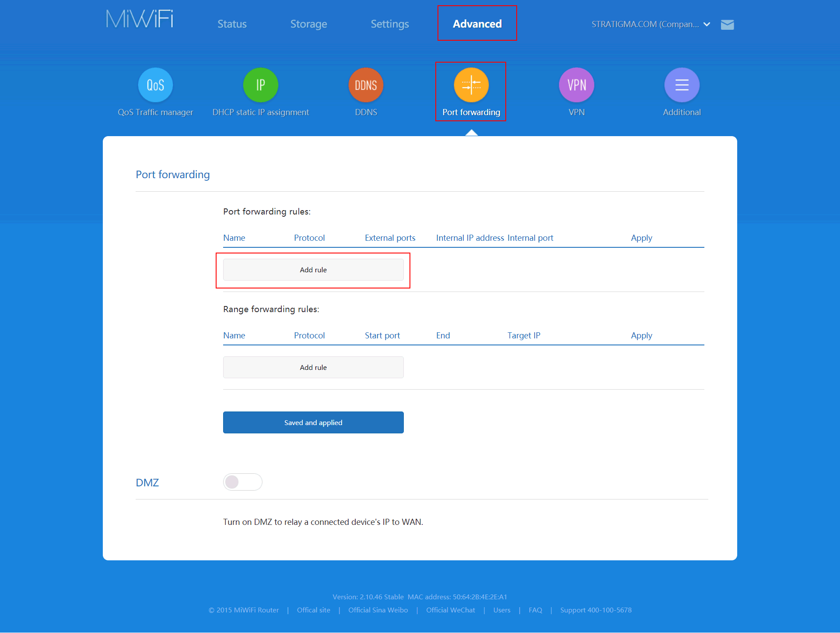Click Add rule for port forwarding
This screenshot has height=633, width=840.
314,269
